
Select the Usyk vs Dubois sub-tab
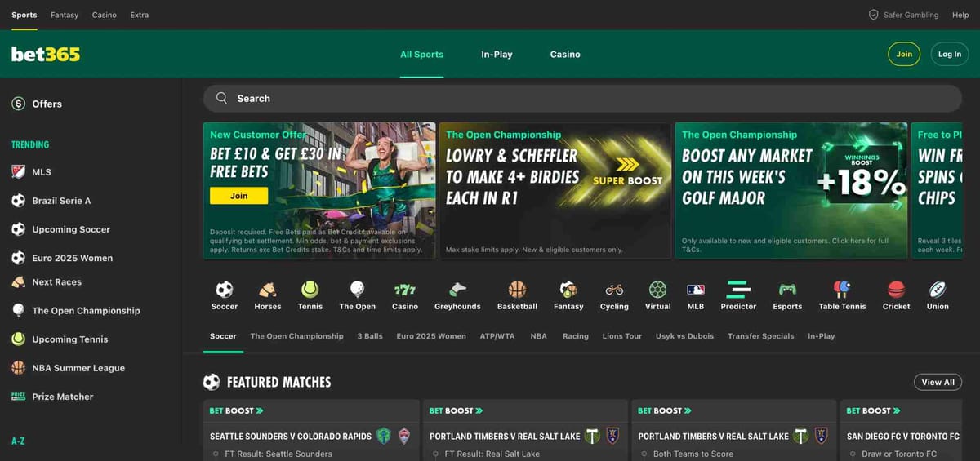684,336
